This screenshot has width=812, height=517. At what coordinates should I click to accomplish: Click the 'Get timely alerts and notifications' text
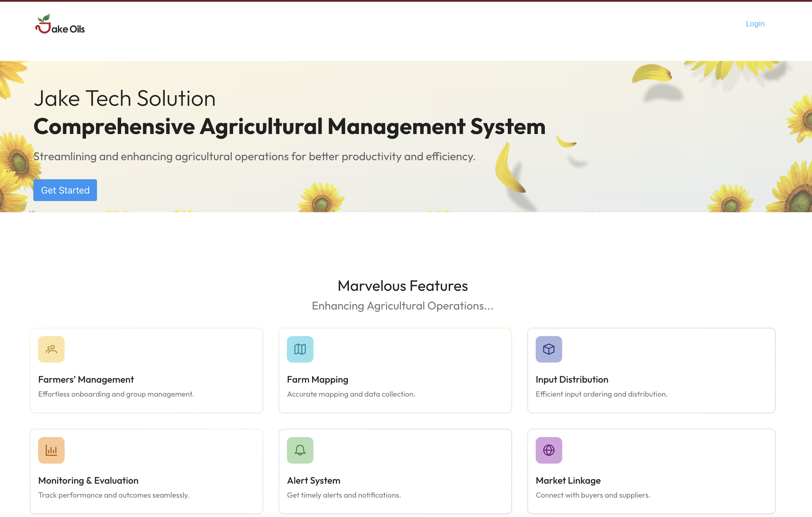point(344,495)
